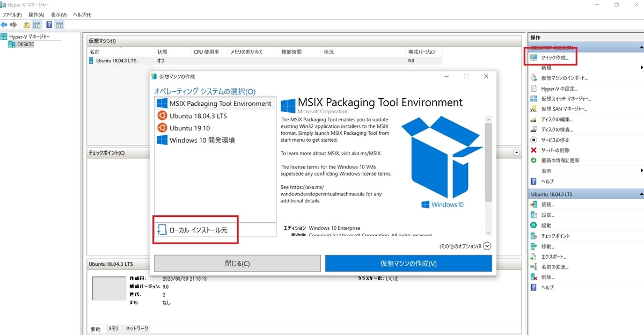Click the Up one level folder icon
Screen dimensions: 644x335
(x=27, y=25)
